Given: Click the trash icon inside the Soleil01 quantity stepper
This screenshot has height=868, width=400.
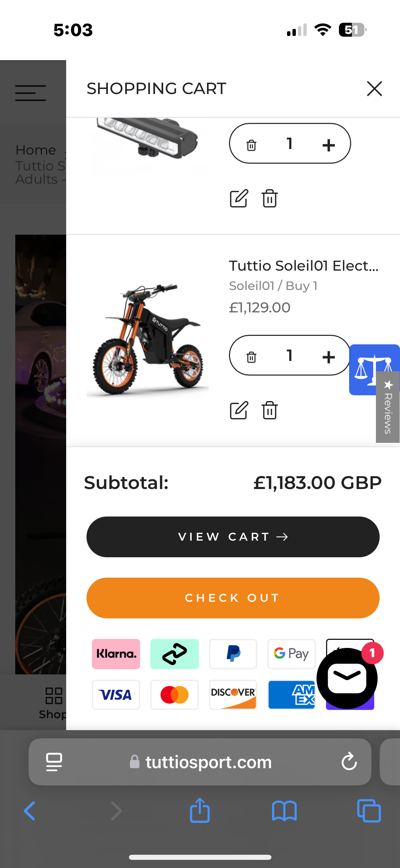Looking at the screenshot, I should (251, 357).
